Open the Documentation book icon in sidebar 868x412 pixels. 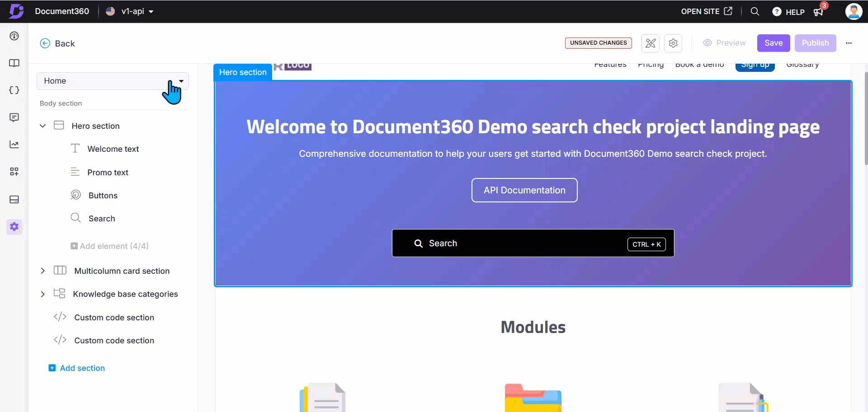[14, 63]
